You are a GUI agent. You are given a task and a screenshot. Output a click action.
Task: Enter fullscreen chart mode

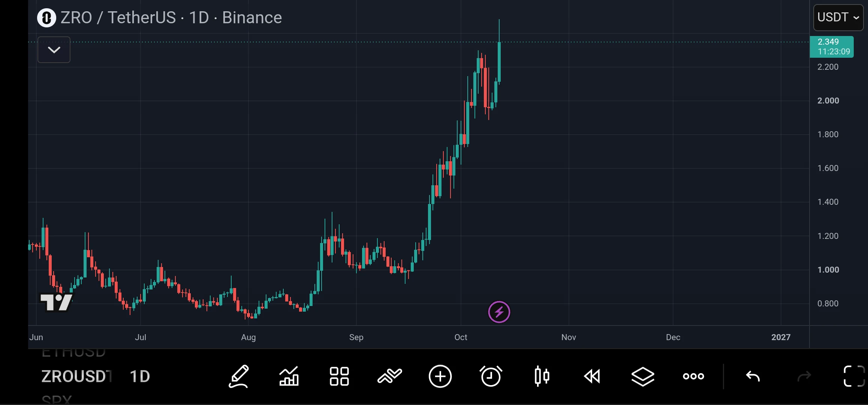(854, 376)
